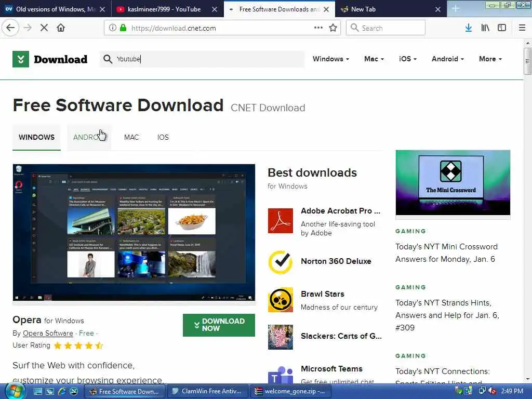Click the Adobe Acrobat Pro icon
This screenshot has height=399, width=532.
(x=280, y=221)
